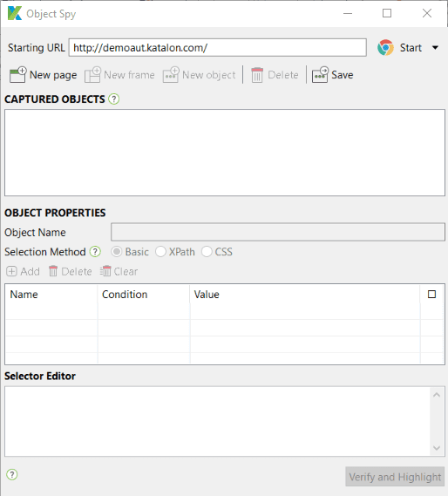Click the toolbar Delete trash icon
The width and height of the screenshot is (448, 496).
pos(257,75)
